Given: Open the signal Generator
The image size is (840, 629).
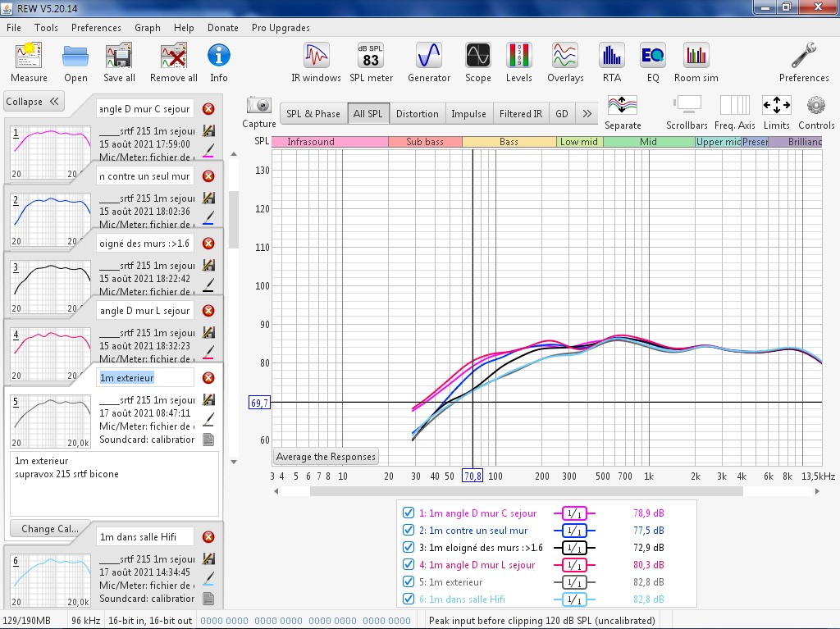Looking at the screenshot, I should pos(428,62).
